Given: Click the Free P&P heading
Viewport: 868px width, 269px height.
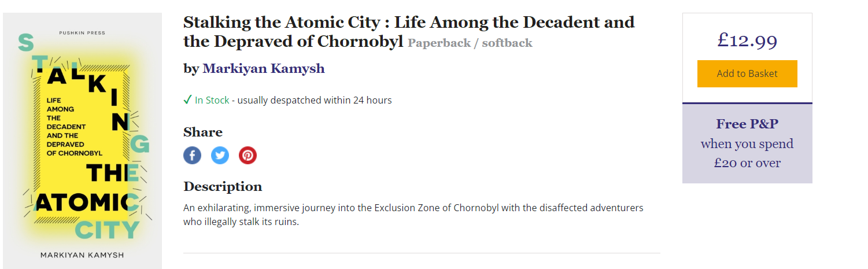Looking at the screenshot, I should (x=747, y=124).
